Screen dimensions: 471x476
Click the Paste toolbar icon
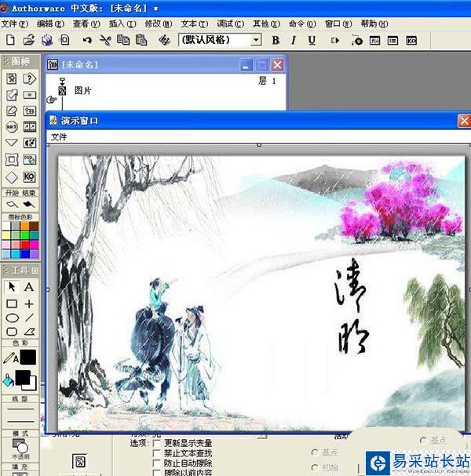coord(141,40)
